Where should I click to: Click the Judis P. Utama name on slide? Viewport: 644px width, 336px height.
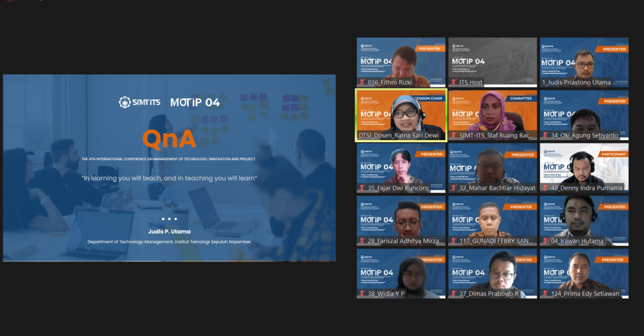click(169, 231)
